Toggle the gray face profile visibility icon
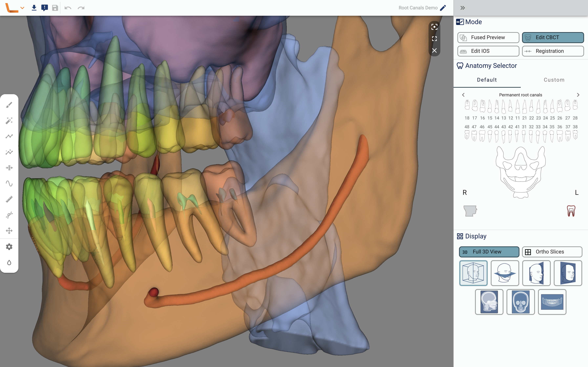588x367 pixels. pos(470,211)
